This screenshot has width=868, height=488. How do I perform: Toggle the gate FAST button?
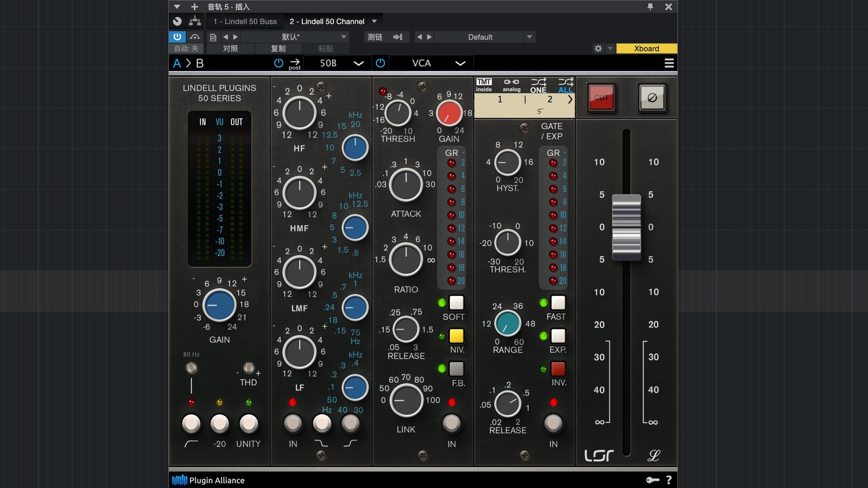pyautogui.click(x=558, y=302)
